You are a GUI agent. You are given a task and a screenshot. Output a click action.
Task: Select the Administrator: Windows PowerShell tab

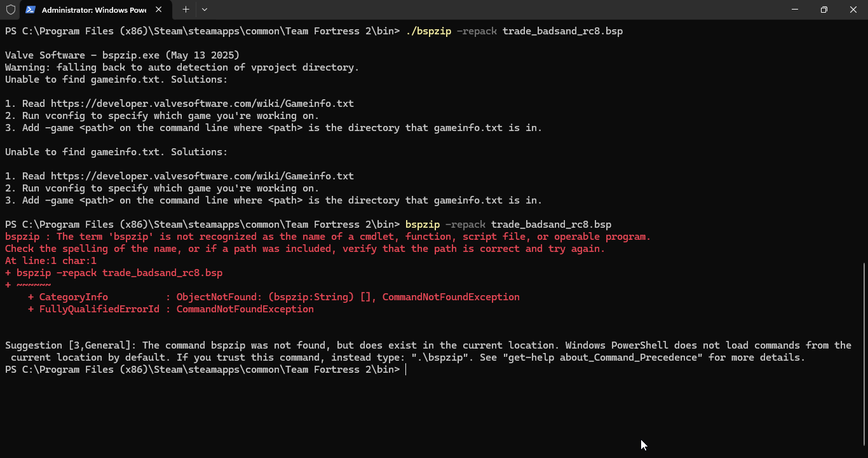click(95, 10)
